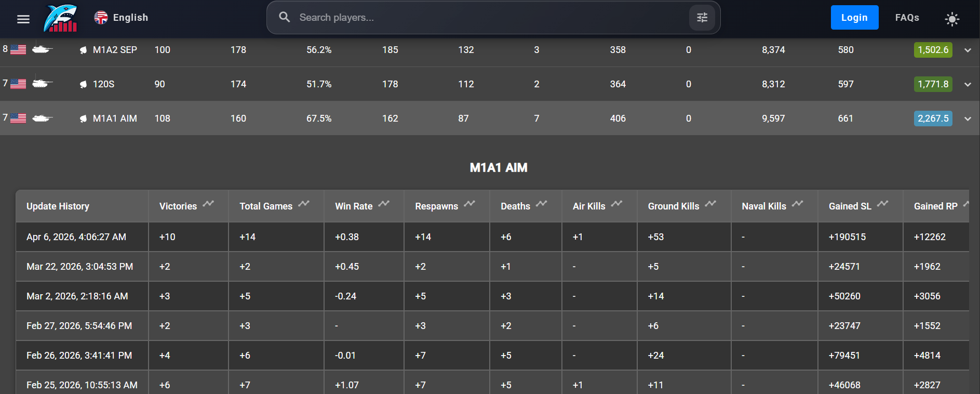Click the shark site logo

(x=61, y=18)
